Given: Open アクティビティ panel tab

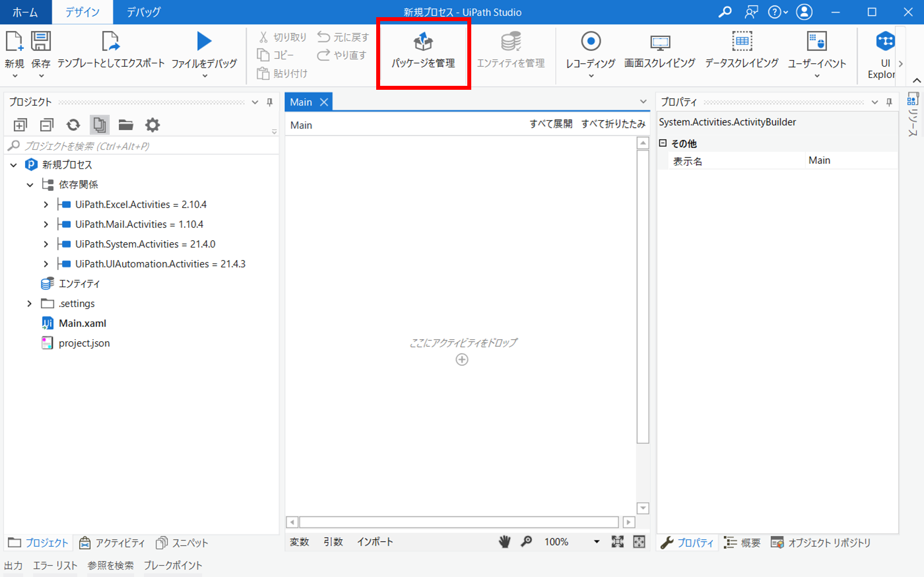Looking at the screenshot, I should pos(112,543).
